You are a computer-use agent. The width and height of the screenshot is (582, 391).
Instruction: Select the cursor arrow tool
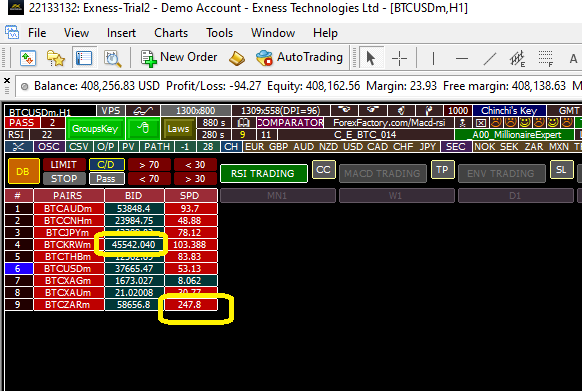click(x=371, y=58)
